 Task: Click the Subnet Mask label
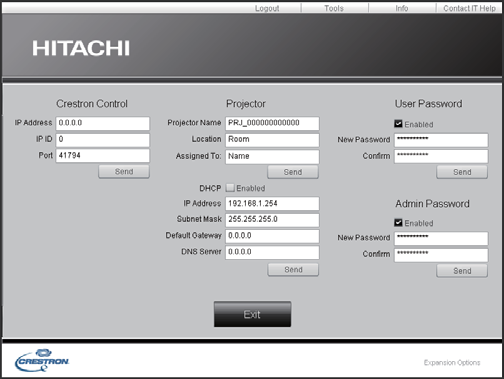[x=199, y=219]
